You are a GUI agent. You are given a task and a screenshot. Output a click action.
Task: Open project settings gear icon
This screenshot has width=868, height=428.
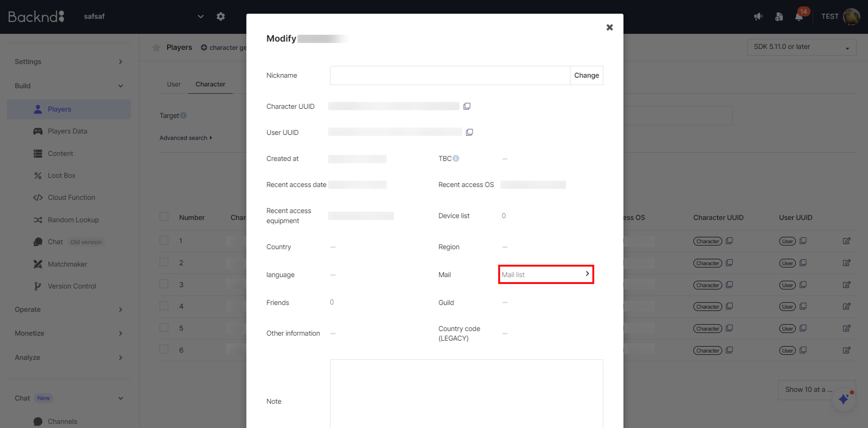click(221, 16)
